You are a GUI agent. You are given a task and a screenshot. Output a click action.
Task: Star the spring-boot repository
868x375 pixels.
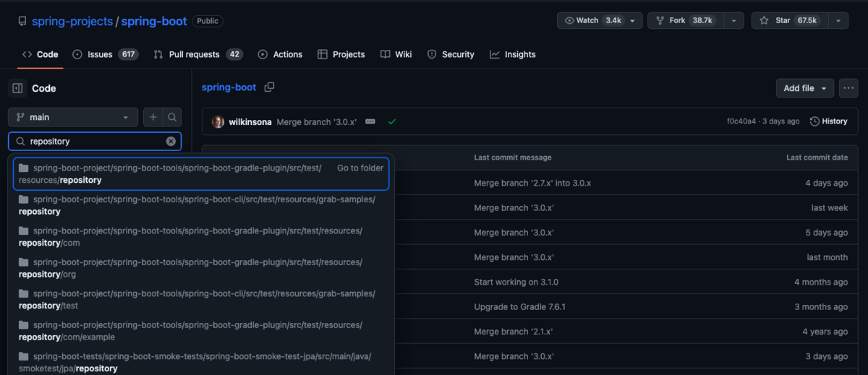click(789, 21)
